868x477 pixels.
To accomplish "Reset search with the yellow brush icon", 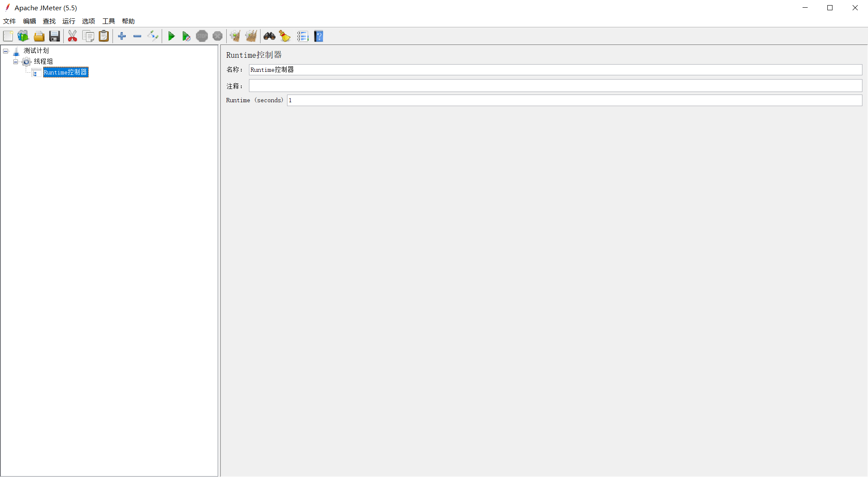I will tap(285, 36).
